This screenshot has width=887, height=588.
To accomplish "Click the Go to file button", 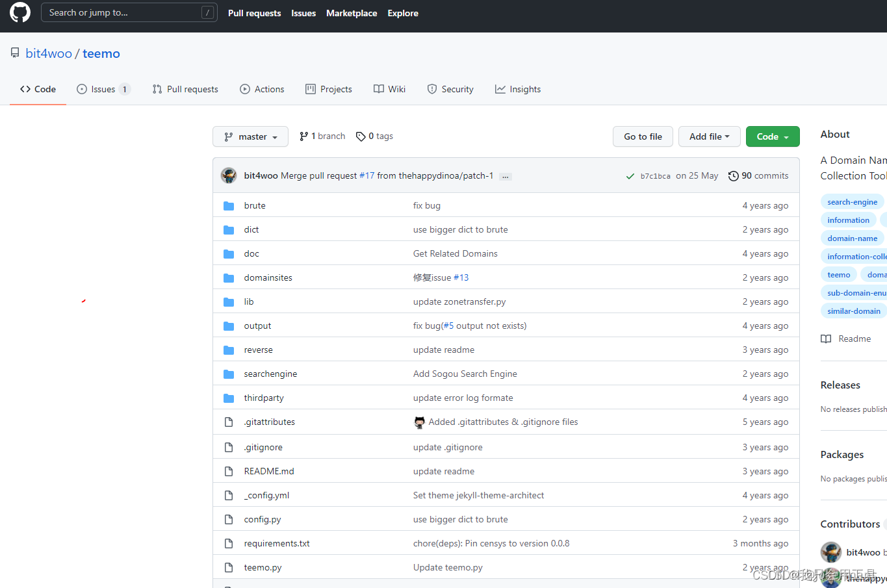I will pos(643,136).
